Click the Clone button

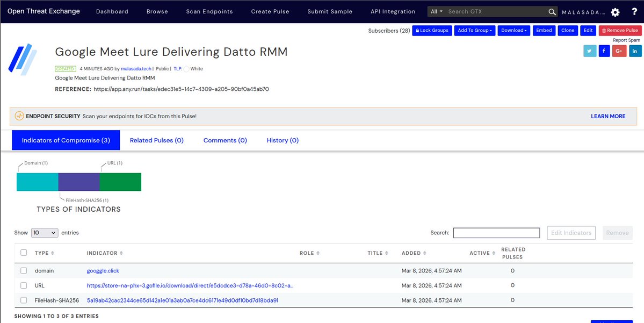click(568, 31)
